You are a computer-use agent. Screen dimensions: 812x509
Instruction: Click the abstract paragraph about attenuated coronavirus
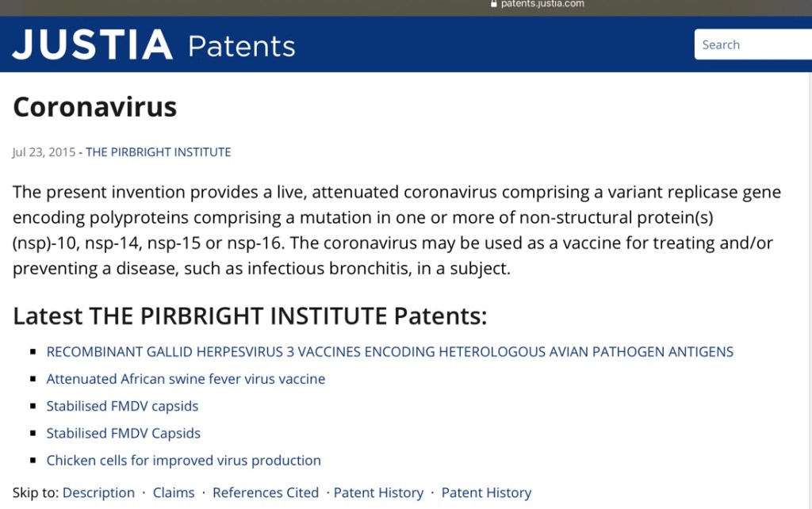pos(396,230)
